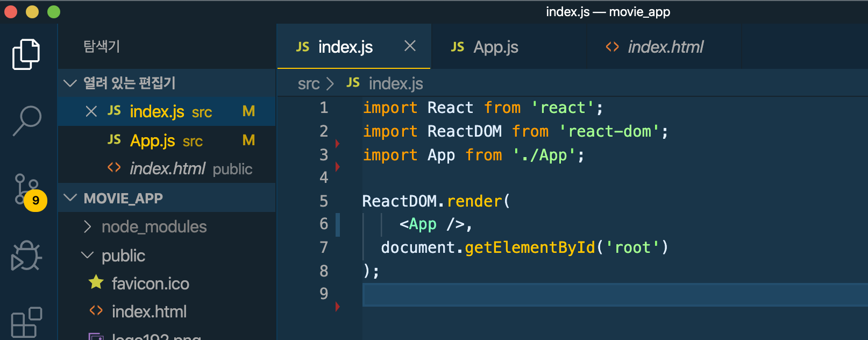This screenshot has height=340, width=868.
Task: Place cursor on empty line 9
Action: pos(615,295)
